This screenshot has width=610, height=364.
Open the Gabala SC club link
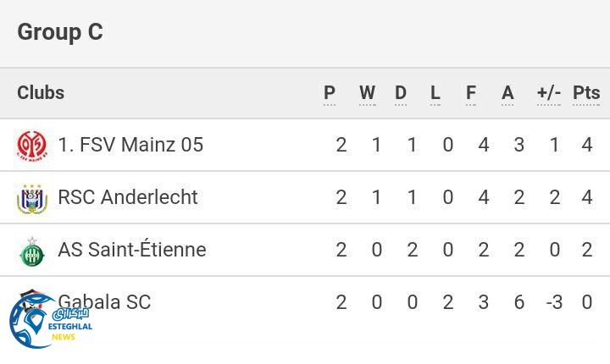(x=105, y=302)
